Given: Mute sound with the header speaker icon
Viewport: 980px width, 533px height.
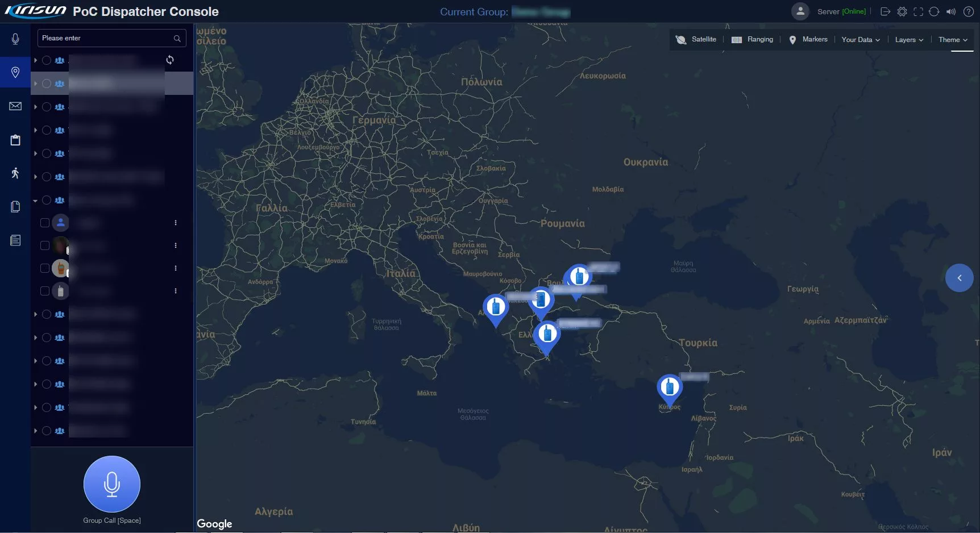Looking at the screenshot, I should point(951,11).
